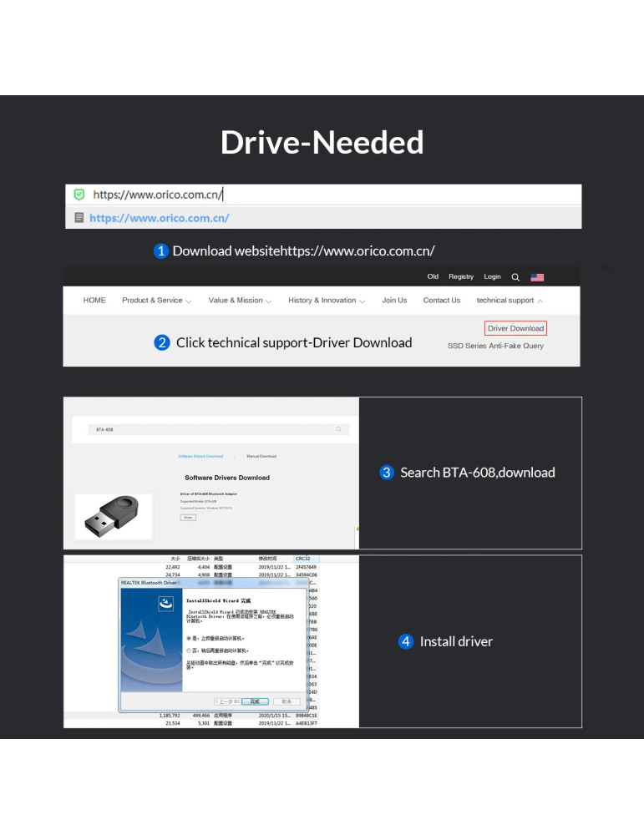Open the site search magnifier icon
Viewport: 644px width, 835px height.
[x=515, y=277]
